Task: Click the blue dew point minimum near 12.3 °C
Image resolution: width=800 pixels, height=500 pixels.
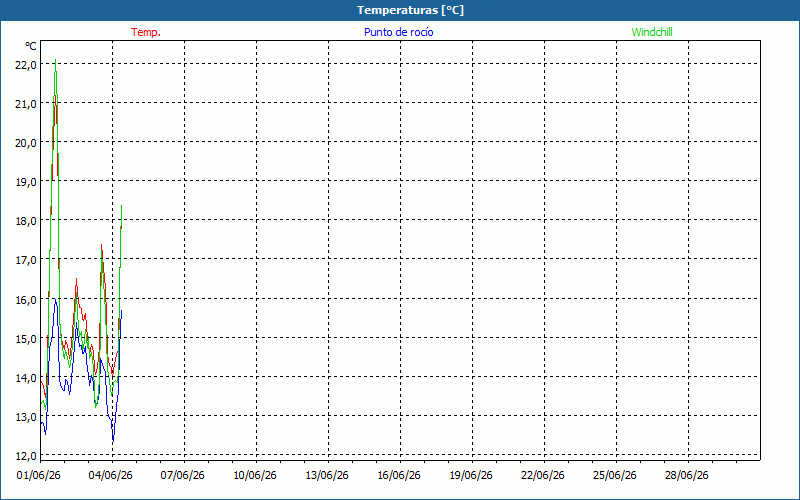Action: coord(113,441)
